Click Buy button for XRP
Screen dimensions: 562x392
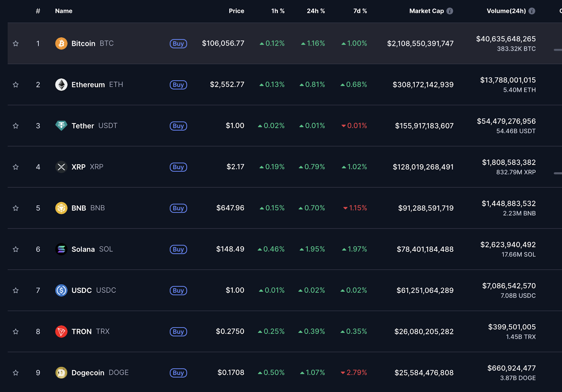pos(178,167)
